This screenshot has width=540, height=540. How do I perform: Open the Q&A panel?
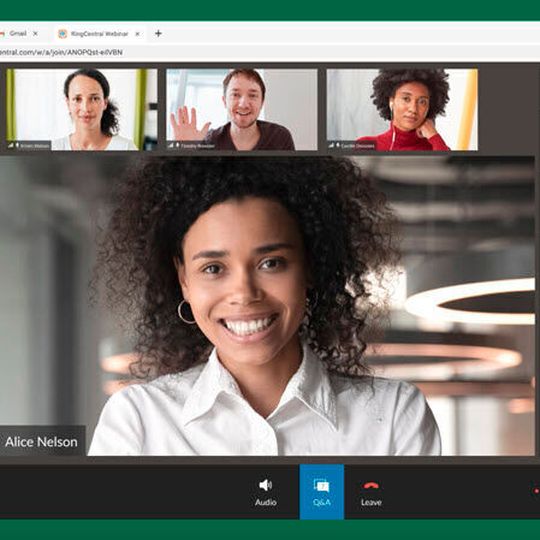pyautogui.click(x=322, y=492)
